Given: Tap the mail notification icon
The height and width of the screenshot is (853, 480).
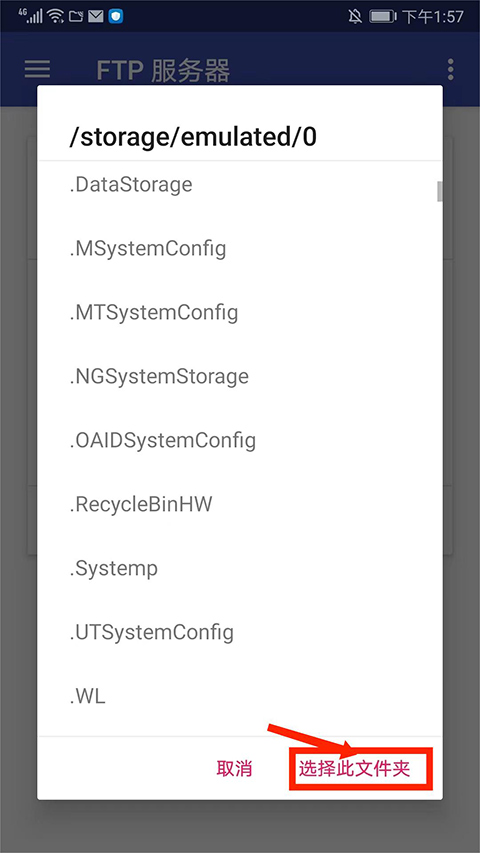Looking at the screenshot, I should [x=96, y=17].
